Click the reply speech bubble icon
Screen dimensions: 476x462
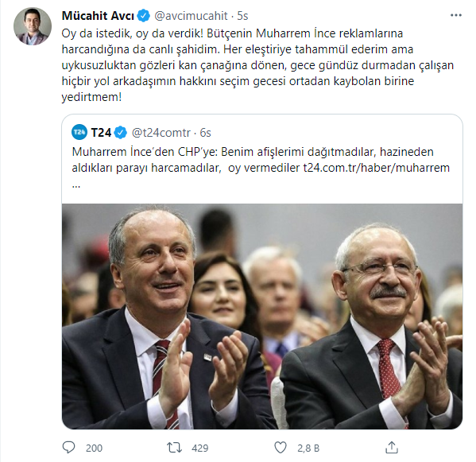click(x=68, y=448)
